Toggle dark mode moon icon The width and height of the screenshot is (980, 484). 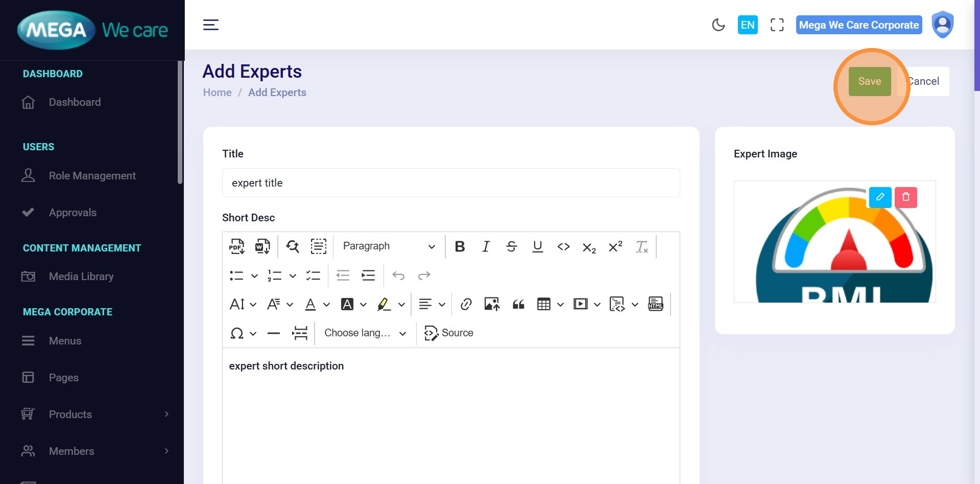[718, 25]
